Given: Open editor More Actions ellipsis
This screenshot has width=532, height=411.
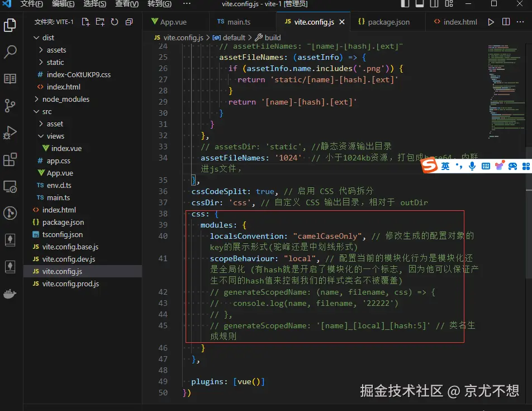Looking at the screenshot, I should [x=520, y=22].
